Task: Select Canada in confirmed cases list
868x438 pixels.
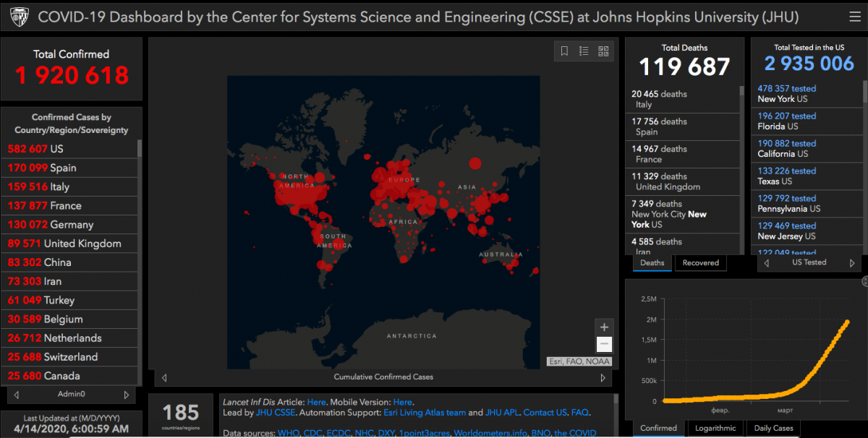Action: (x=69, y=376)
